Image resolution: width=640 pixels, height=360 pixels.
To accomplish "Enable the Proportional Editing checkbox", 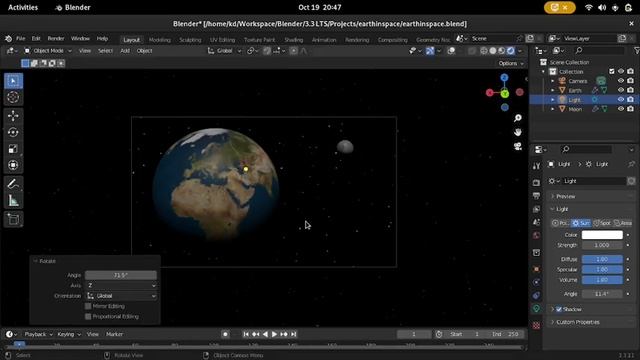I will 88,316.
